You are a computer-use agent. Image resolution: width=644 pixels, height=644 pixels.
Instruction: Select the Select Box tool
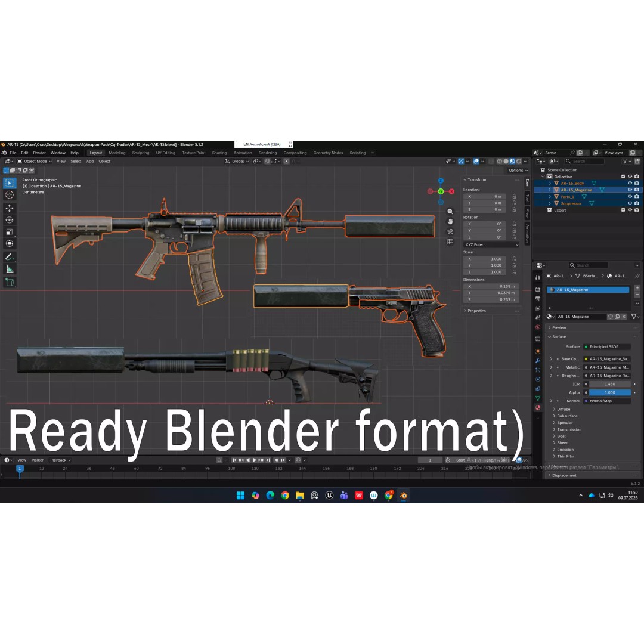[x=10, y=183]
